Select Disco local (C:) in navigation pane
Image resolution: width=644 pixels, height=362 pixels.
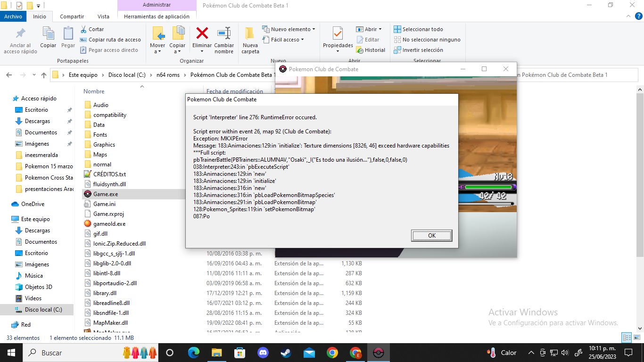click(43, 310)
